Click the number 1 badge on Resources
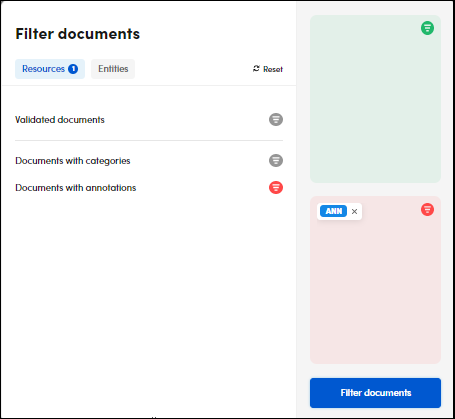The width and height of the screenshot is (455, 419). pos(73,69)
